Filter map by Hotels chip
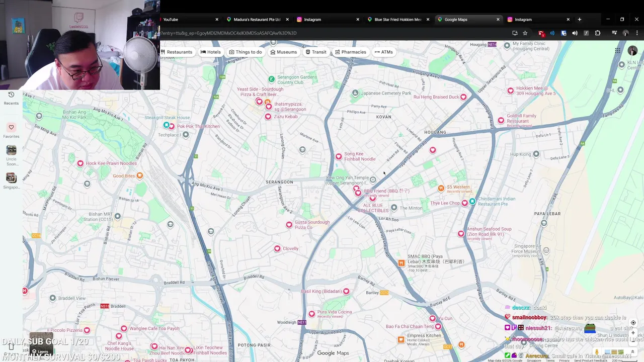 [210, 52]
